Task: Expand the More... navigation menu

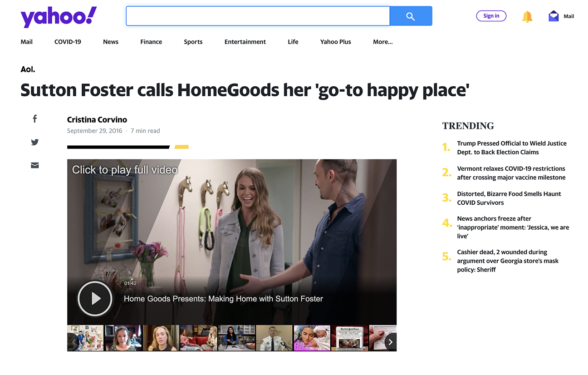Action: tap(383, 42)
